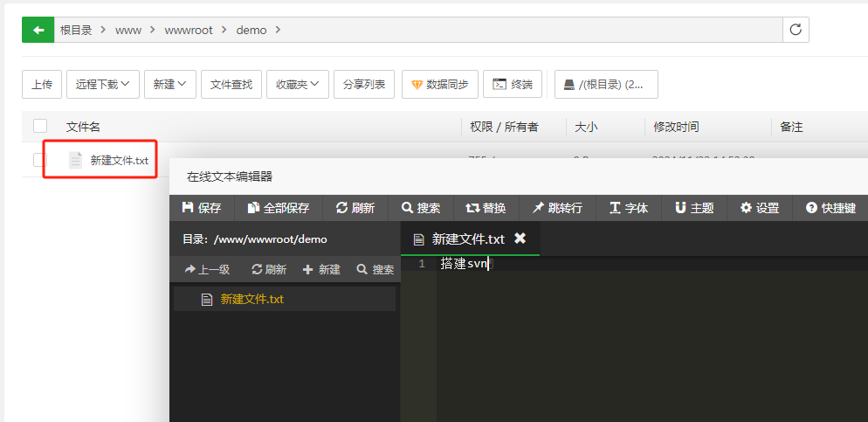Click the 上传 upload button
Image resolution: width=868 pixels, height=422 pixels.
[42, 85]
